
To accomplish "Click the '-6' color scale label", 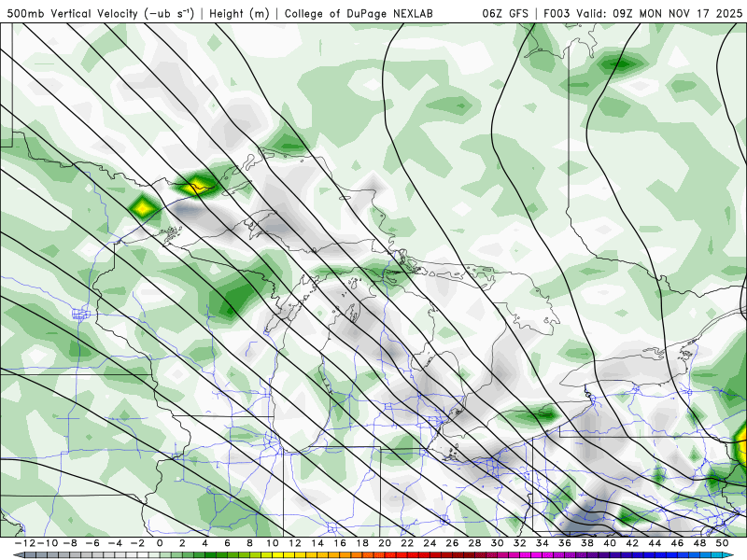I will (x=92, y=543).
